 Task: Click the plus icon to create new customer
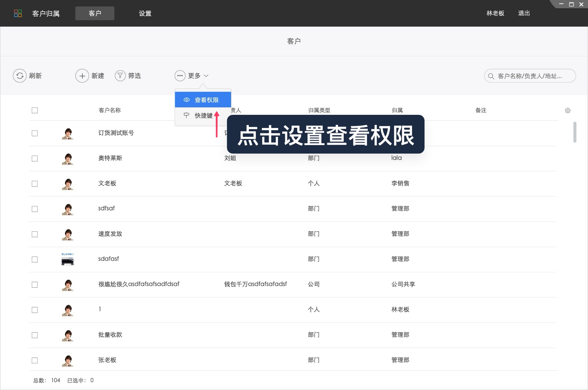[x=82, y=76]
